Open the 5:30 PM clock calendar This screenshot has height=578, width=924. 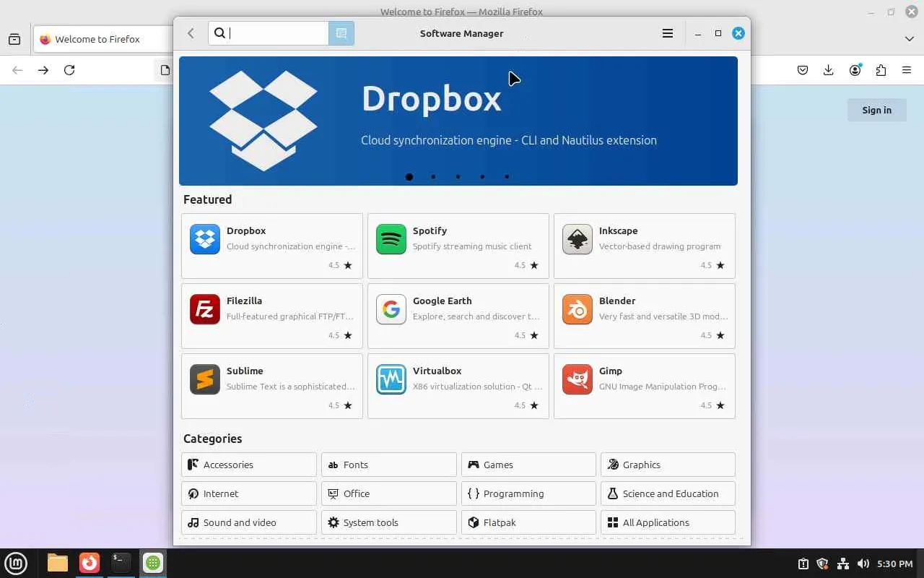tap(895, 564)
